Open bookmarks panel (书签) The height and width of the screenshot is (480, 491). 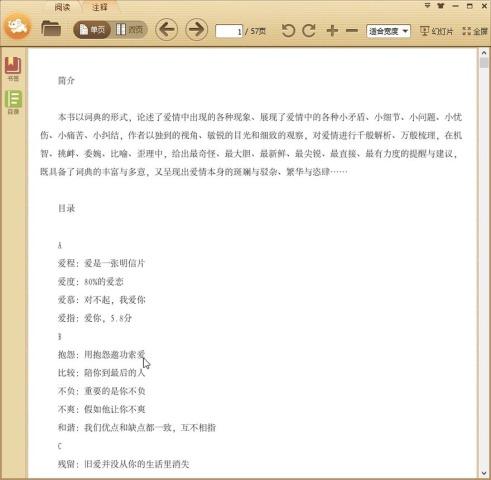click(x=13, y=69)
